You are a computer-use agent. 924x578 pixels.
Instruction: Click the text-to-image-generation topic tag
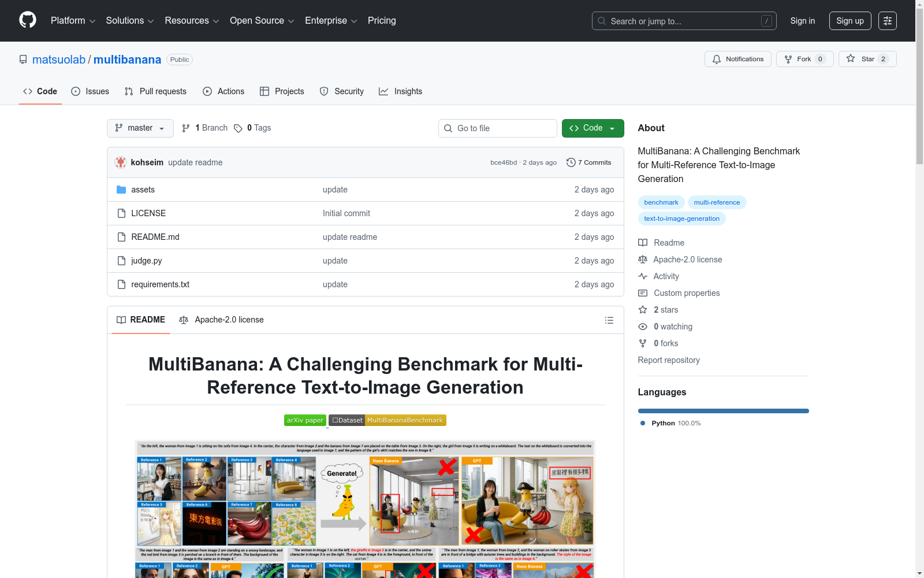pos(681,218)
